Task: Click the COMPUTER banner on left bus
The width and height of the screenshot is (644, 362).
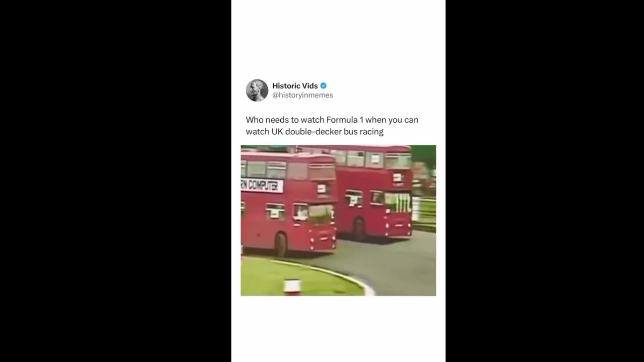Action: coord(262,186)
